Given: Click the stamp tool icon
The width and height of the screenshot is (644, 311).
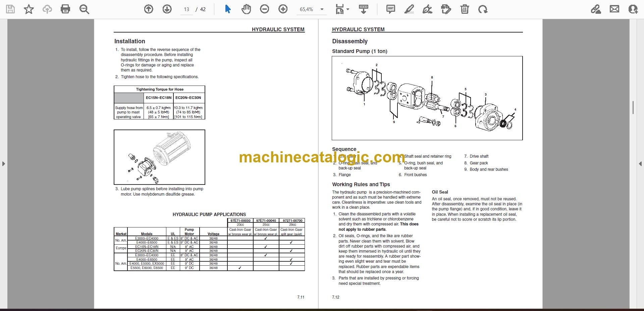Looking at the screenshot, I should click(x=446, y=9).
